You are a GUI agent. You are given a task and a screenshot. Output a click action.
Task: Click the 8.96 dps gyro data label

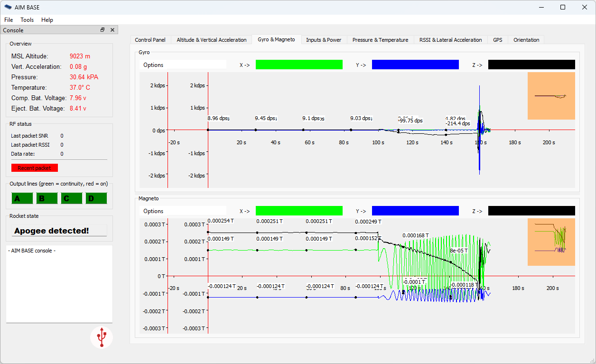click(x=218, y=119)
